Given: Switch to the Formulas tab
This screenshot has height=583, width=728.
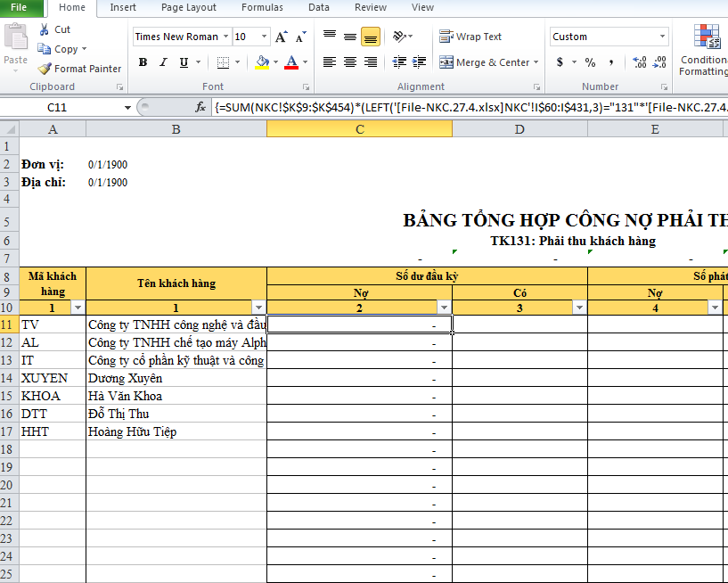Looking at the screenshot, I should (x=262, y=7).
